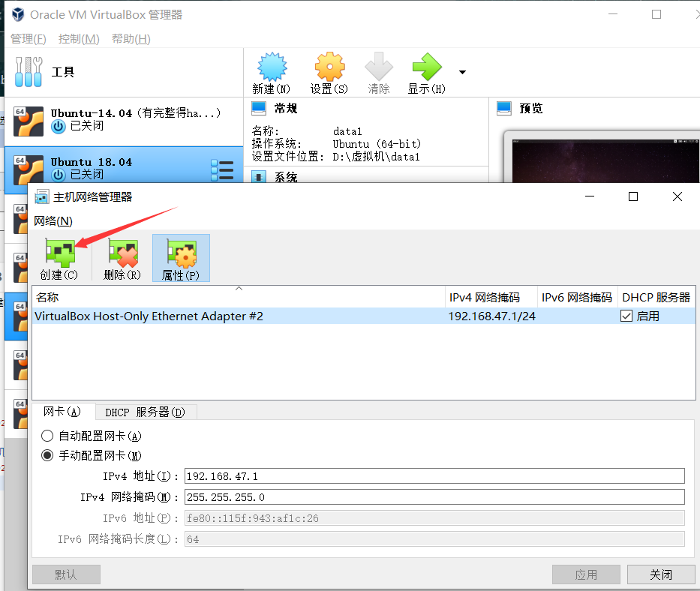Sort by IPv6 mask (IPv6 网络掩码) column header
This screenshot has height=591, width=700.
tap(577, 297)
